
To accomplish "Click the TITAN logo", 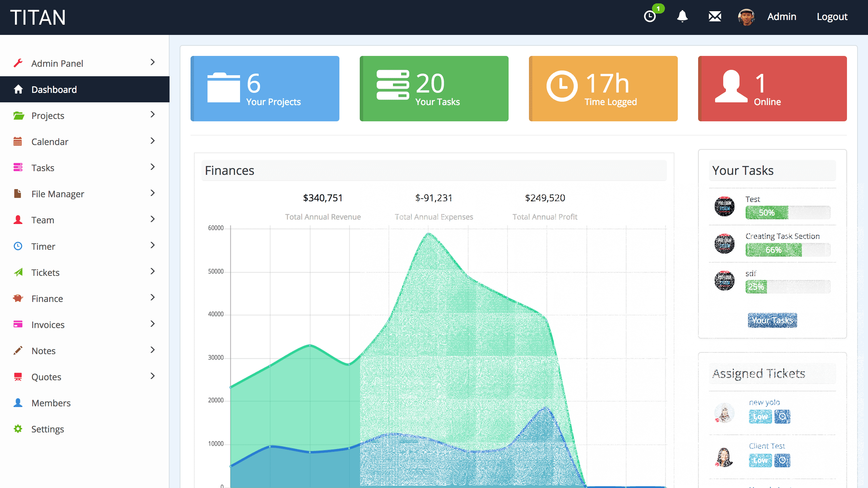I will (x=38, y=18).
